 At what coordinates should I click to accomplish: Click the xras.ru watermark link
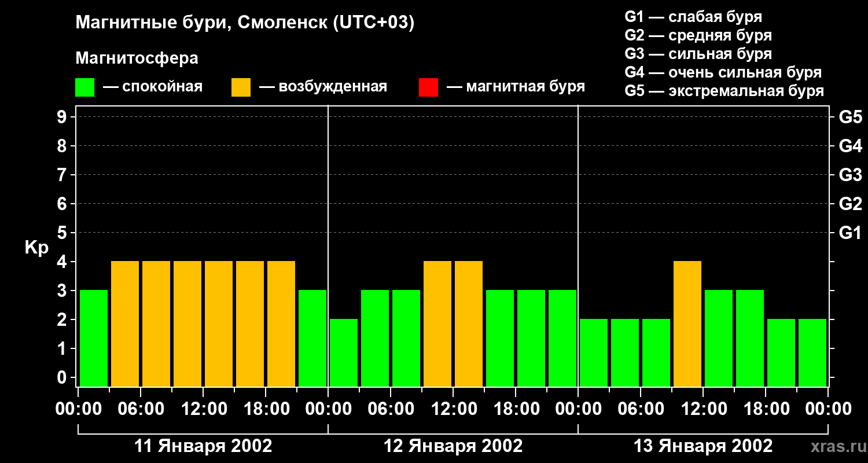835,447
